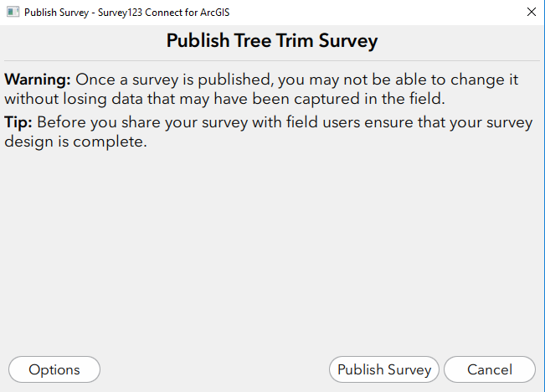Click the Publish Survey button

(384, 369)
